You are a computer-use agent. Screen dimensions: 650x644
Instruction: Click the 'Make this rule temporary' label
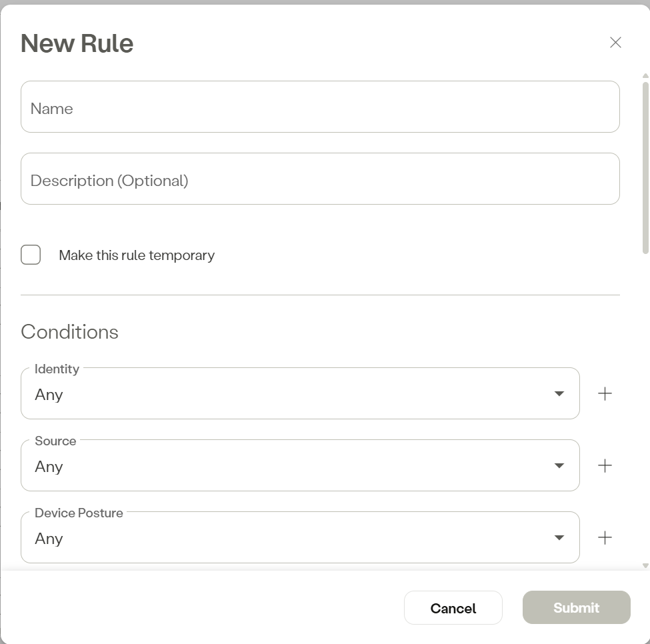pos(137,255)
